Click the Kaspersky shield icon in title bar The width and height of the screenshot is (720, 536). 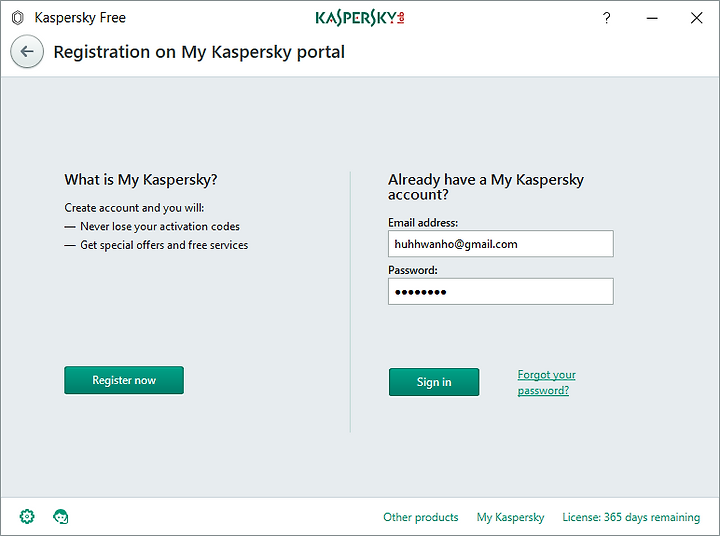(17, 18)
